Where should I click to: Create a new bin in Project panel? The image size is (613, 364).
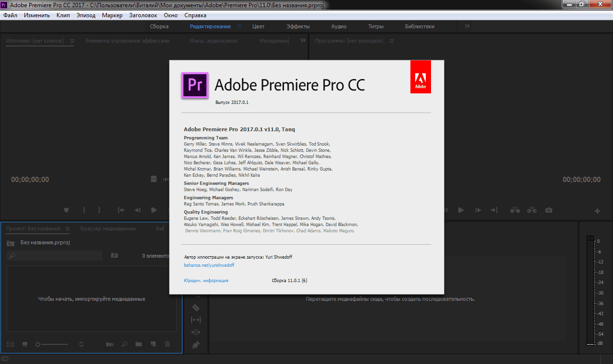(138, 344)
